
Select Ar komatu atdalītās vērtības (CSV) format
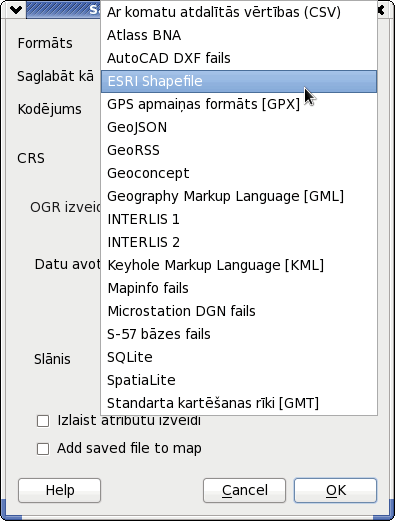pyautogui.click(x=239, y=12)
